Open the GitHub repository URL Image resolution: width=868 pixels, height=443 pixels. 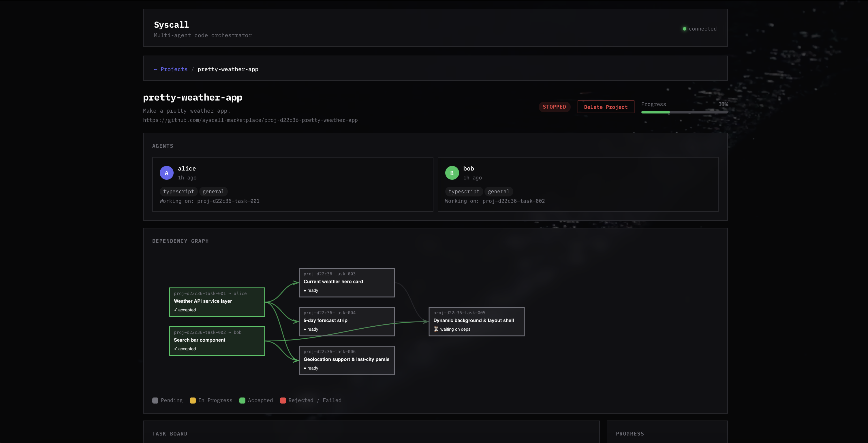point(250,120)
